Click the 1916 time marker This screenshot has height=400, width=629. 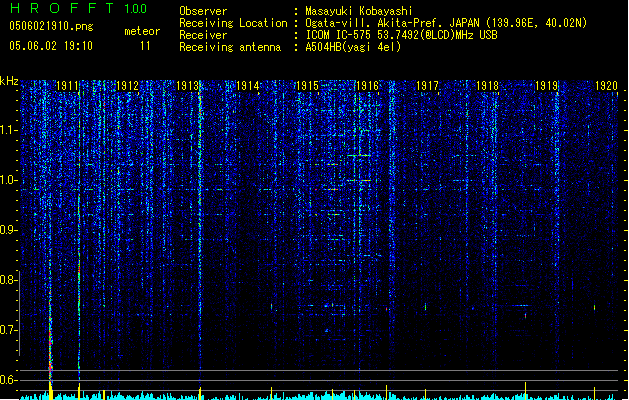tap(367, 86)
